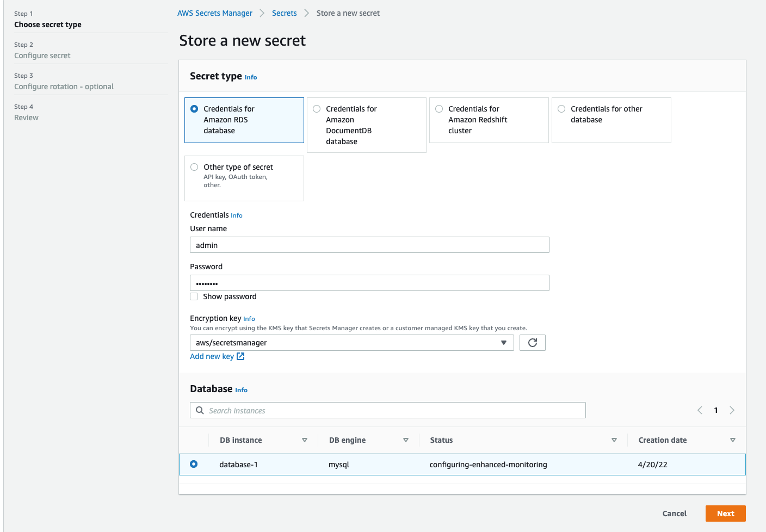The height and width of the screenshot is (532, 766).
Task: Enable the Show password checkbox
Action: 194,296
